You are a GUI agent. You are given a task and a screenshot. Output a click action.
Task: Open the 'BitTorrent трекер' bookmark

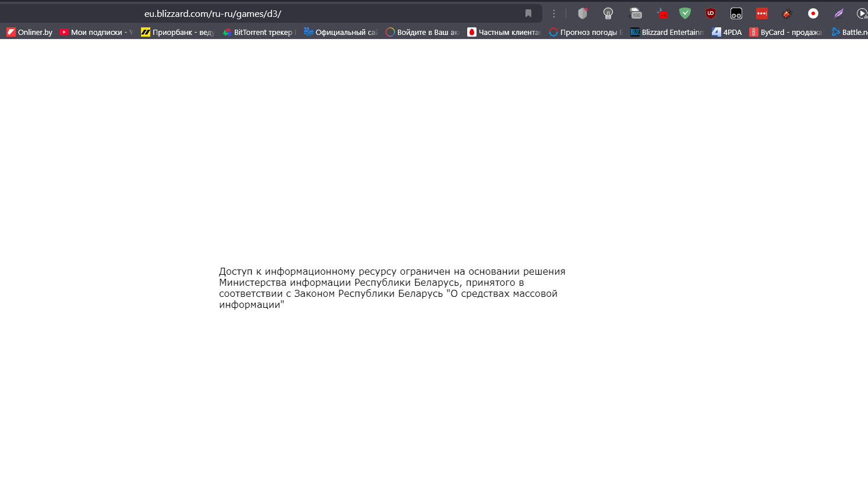pos(260,32)
